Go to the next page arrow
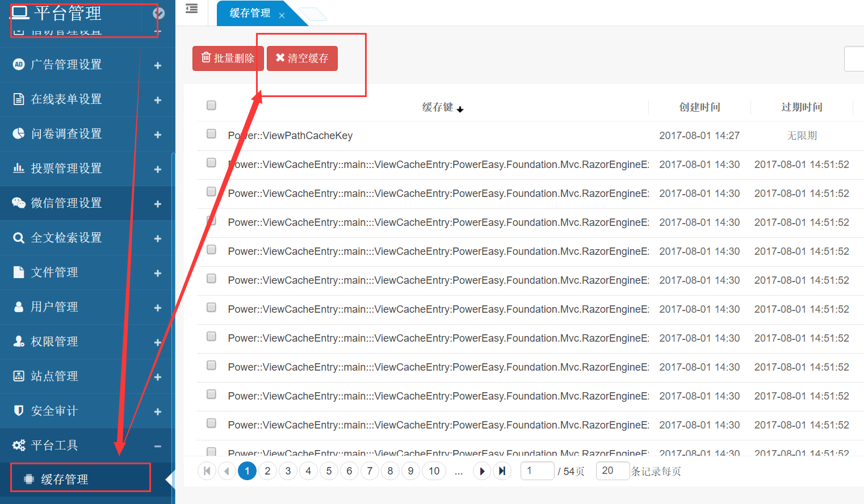Image resolution: width=864 pixels, height=504 pixels. click(482, 471)
